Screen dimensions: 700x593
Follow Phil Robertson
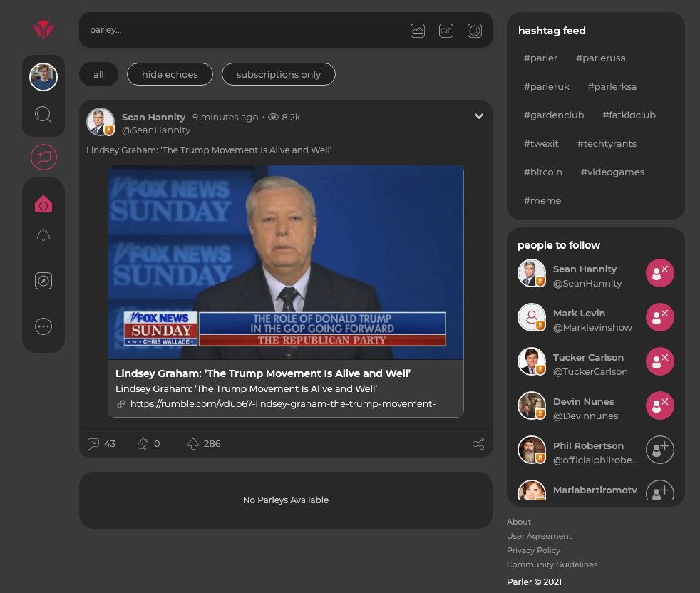(x=660, y=450)
